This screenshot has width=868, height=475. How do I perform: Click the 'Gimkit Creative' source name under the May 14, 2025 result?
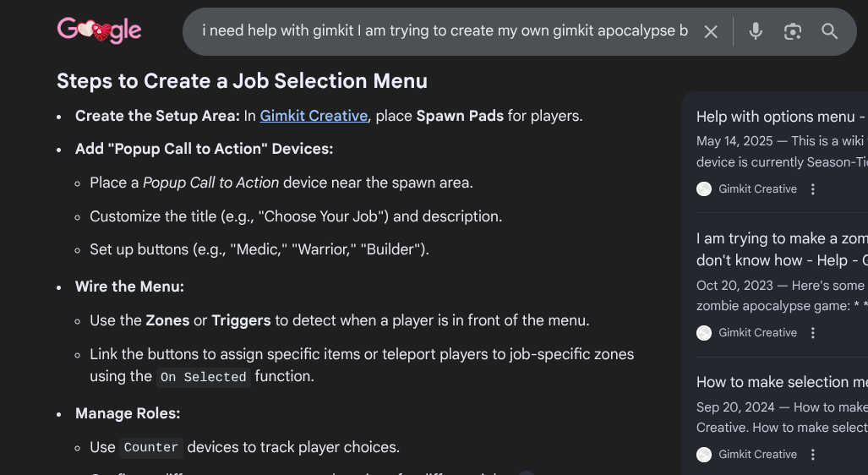click(757, 189)
